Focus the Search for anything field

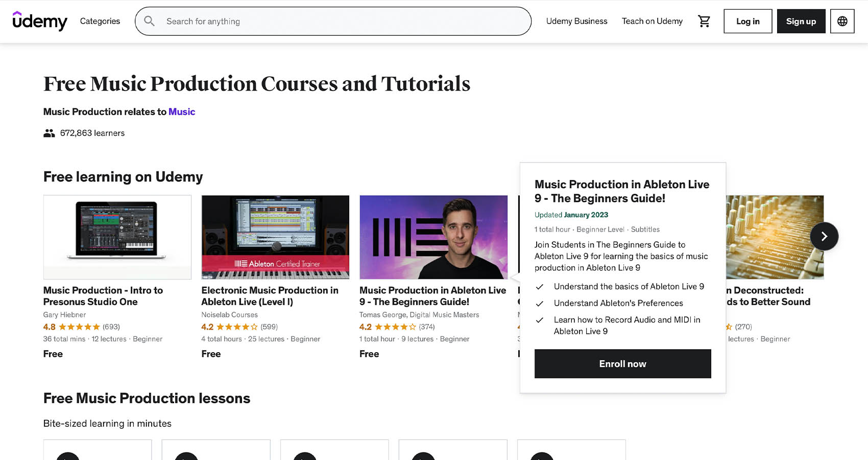click(x=333, y=21)
